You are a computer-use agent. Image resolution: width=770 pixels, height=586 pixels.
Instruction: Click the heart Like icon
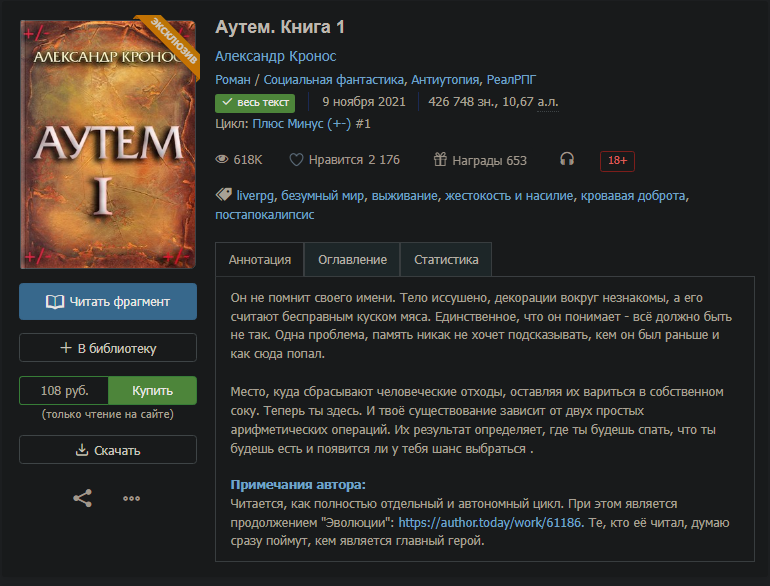pyautogui.click(x=296, y=160)
